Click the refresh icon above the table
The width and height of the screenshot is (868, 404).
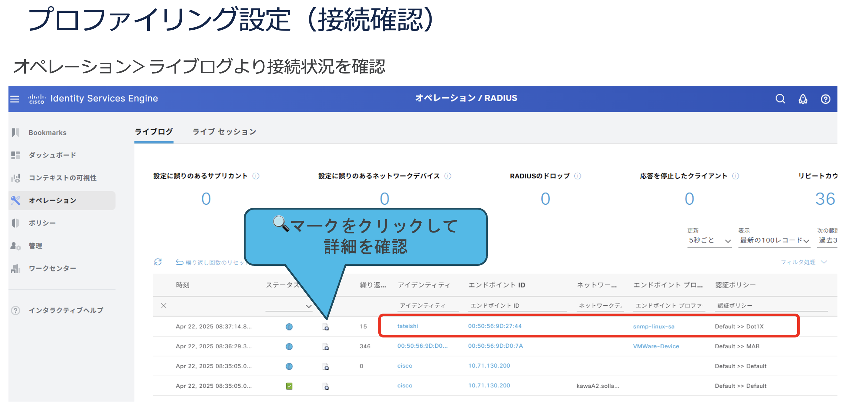[x=158, y=262]
